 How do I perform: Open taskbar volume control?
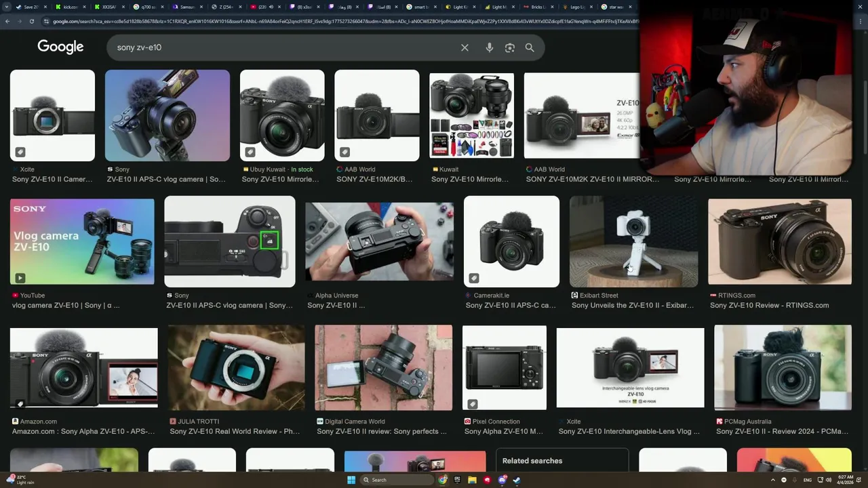click(x=829, y=480)
